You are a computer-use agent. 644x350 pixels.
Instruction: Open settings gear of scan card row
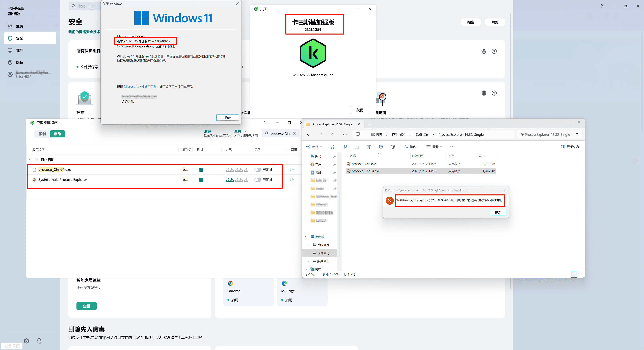click(484, 93)
